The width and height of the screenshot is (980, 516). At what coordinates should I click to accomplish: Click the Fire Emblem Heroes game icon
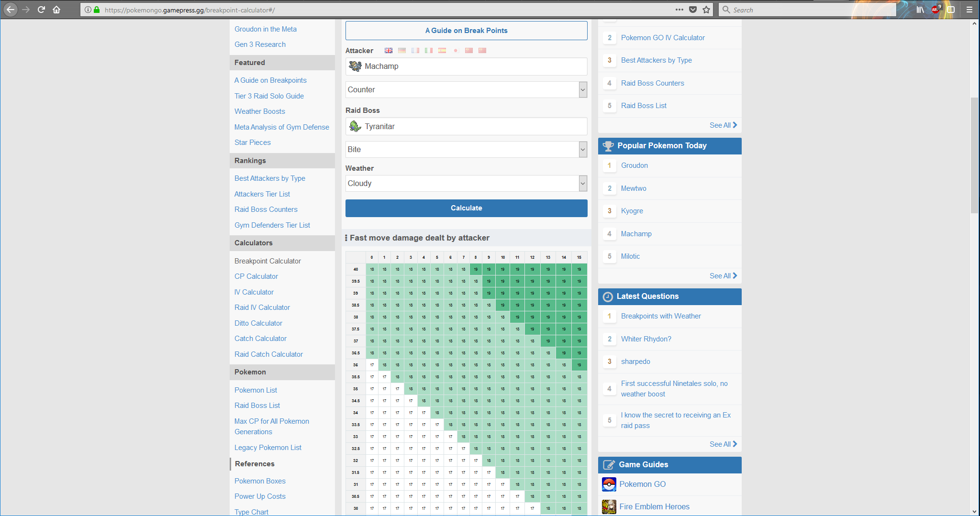(x=609, y=506)
